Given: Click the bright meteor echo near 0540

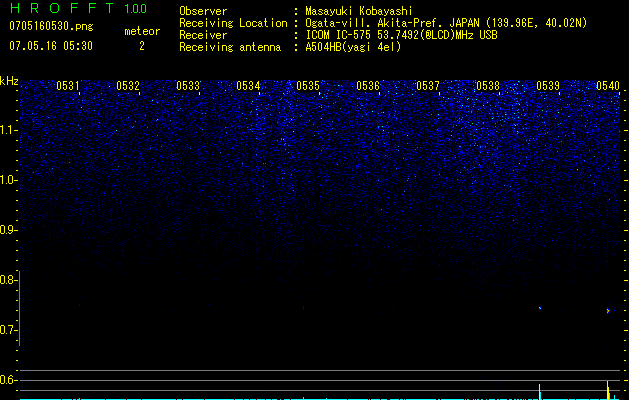Looking at the screenshot, I should point(608,311).
